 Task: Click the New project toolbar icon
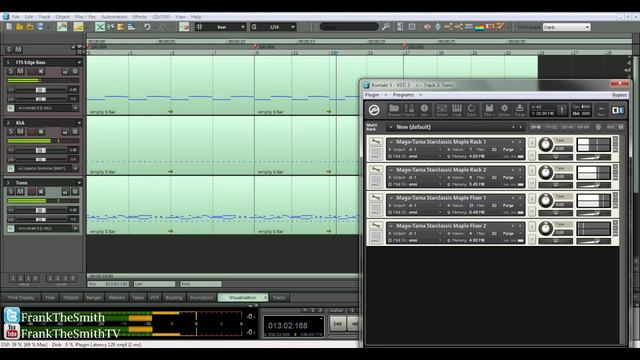[9, 27]
